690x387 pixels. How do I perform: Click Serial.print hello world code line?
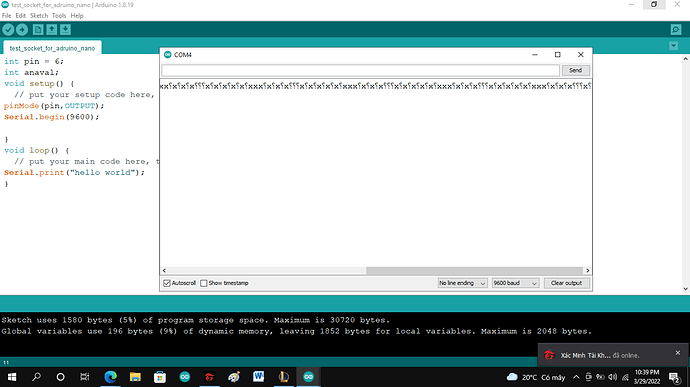coord(74,173)
